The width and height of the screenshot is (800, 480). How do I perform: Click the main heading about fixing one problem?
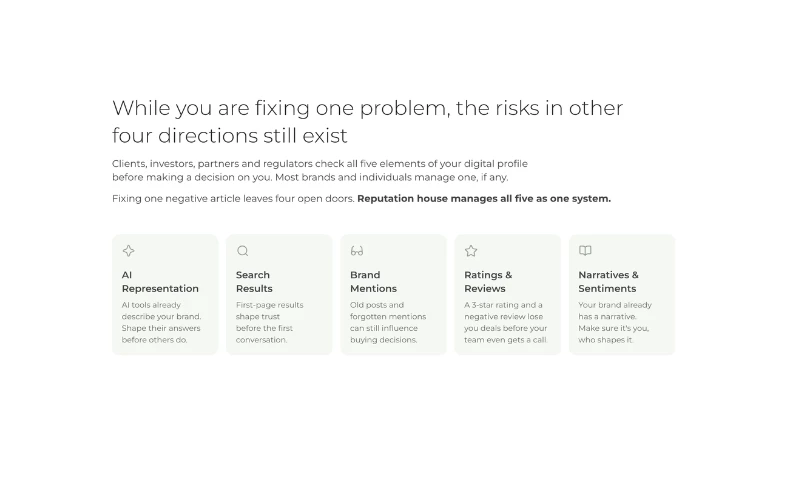tap(367, 122)
